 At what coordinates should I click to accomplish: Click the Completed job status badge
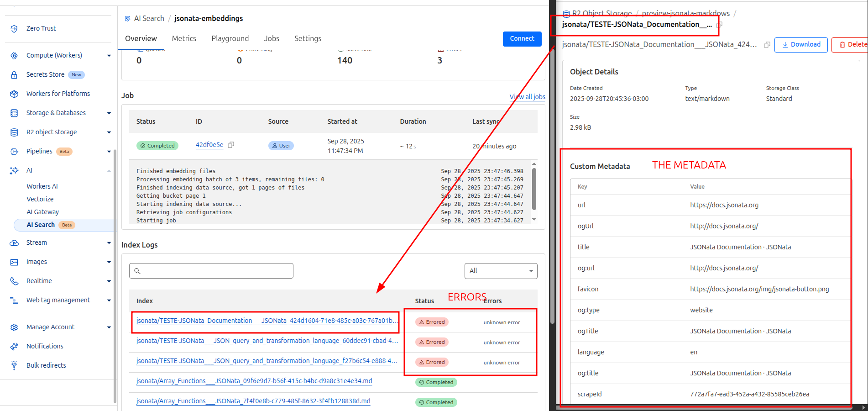(157, 146)
